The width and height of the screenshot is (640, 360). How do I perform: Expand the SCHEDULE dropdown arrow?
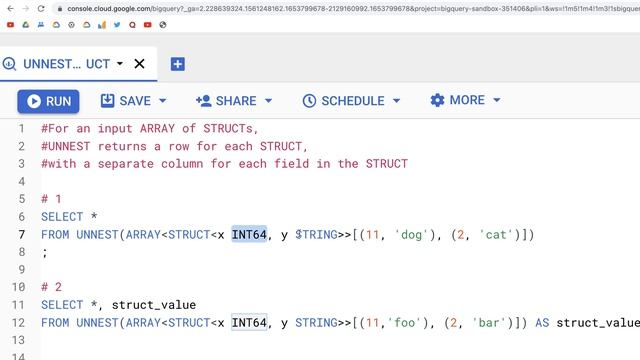click(396, 100)
